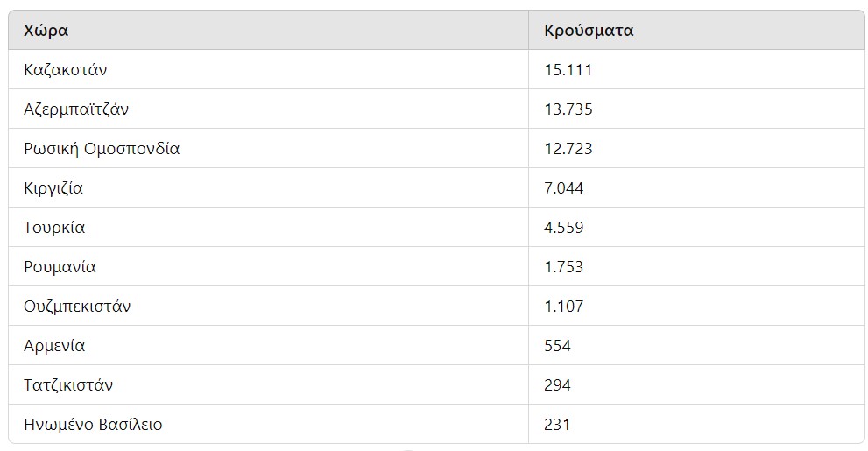Click the 7.044 cases value
The width and height of the screenshot is (868, 451).
[x=563, y=188]
